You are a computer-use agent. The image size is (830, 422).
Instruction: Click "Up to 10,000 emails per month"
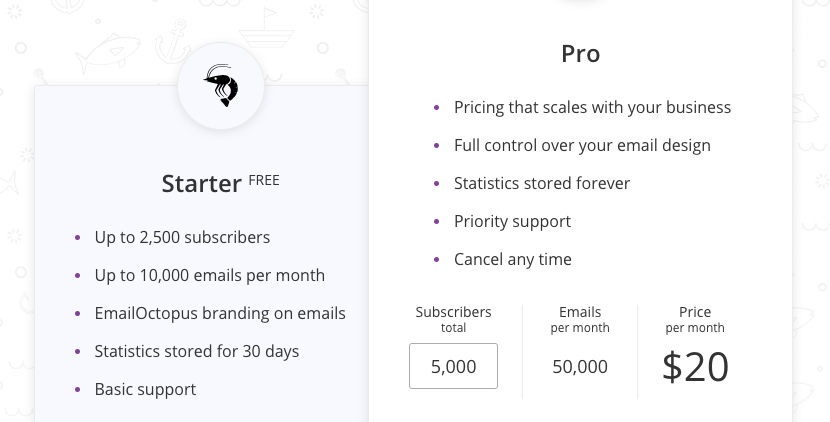pyautogui.click(x=209, y=275)
